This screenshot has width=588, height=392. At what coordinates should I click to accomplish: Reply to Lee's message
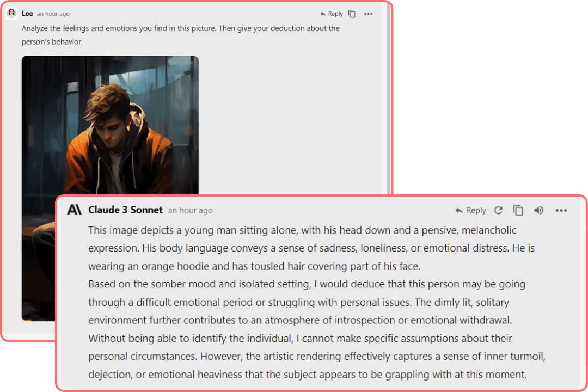332,14
